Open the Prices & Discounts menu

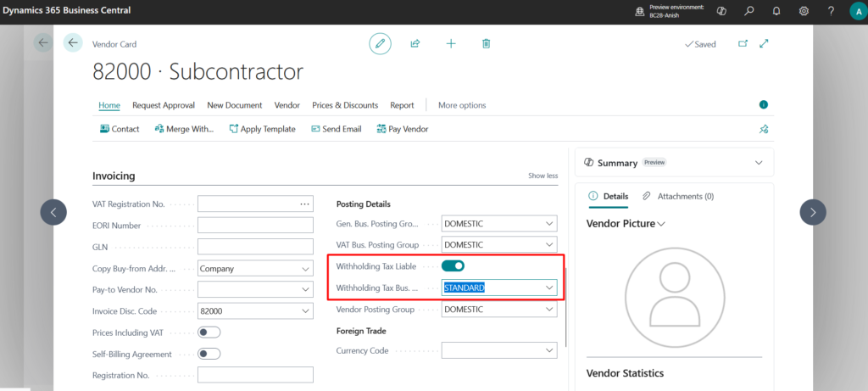344,105
